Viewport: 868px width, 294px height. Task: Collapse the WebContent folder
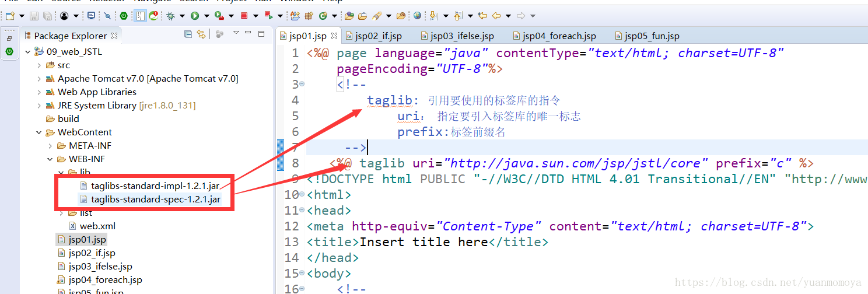click(39, 132)
